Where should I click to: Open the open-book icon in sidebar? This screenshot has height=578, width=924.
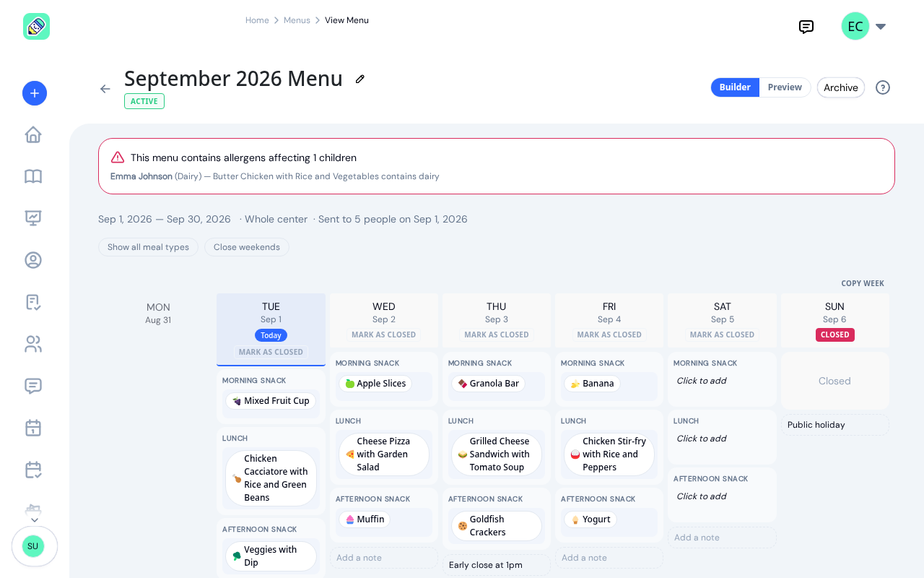(x=33, y=177)
